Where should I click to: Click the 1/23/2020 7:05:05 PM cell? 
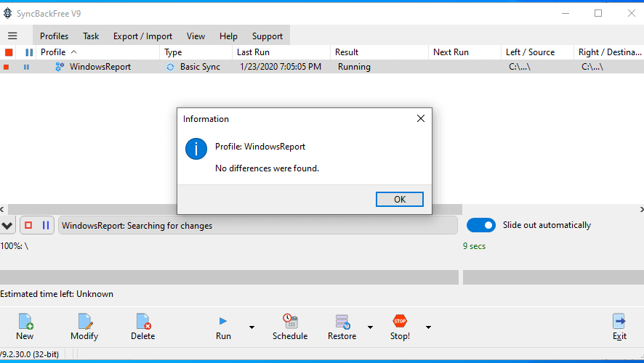(x=281, y=67)
